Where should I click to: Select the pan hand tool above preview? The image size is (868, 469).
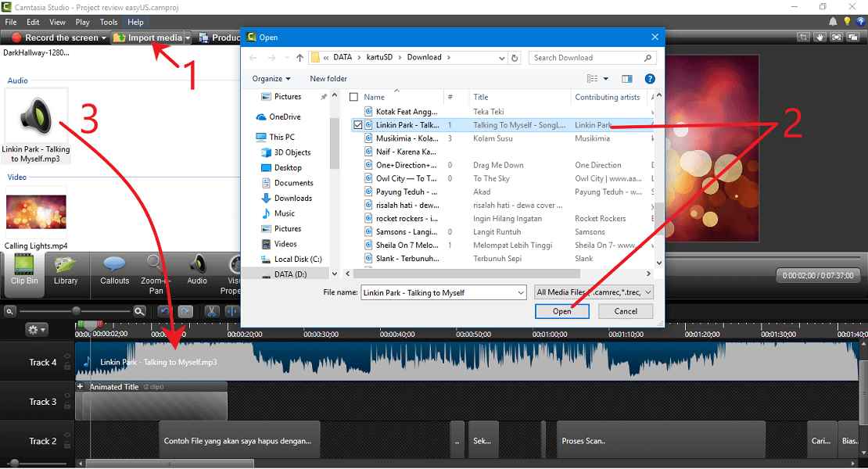[x=820, y=37]
